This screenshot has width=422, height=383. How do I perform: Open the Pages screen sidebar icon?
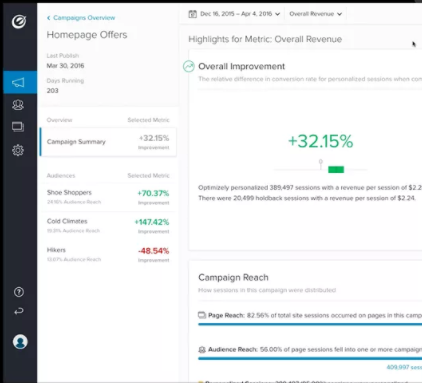click(x=18, y=127)
